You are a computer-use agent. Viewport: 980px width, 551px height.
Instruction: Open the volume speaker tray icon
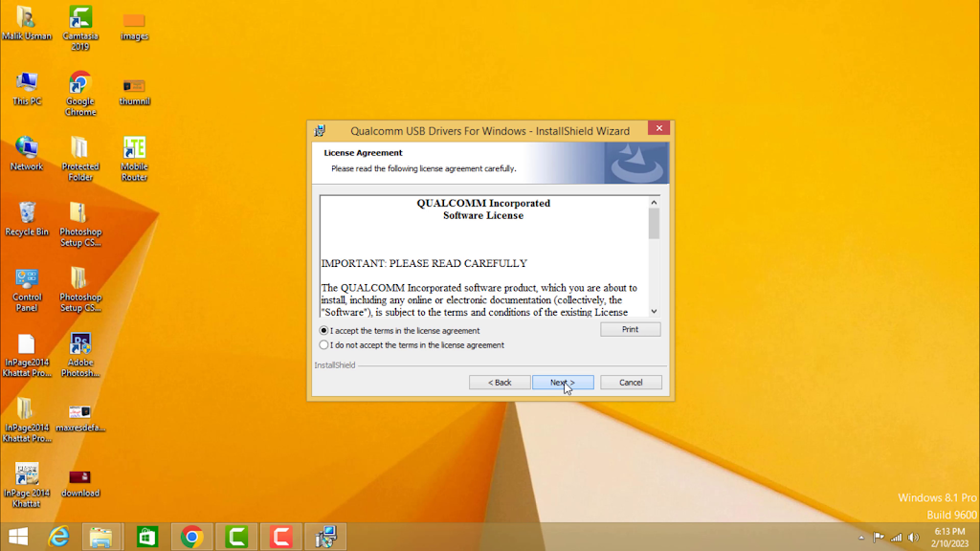click(x=913, y=538)
